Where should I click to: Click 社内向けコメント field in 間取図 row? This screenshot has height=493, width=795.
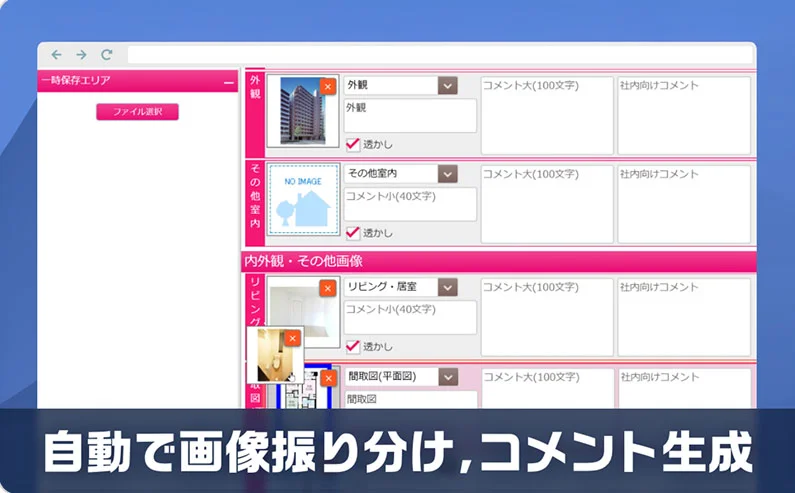point(684,389)
